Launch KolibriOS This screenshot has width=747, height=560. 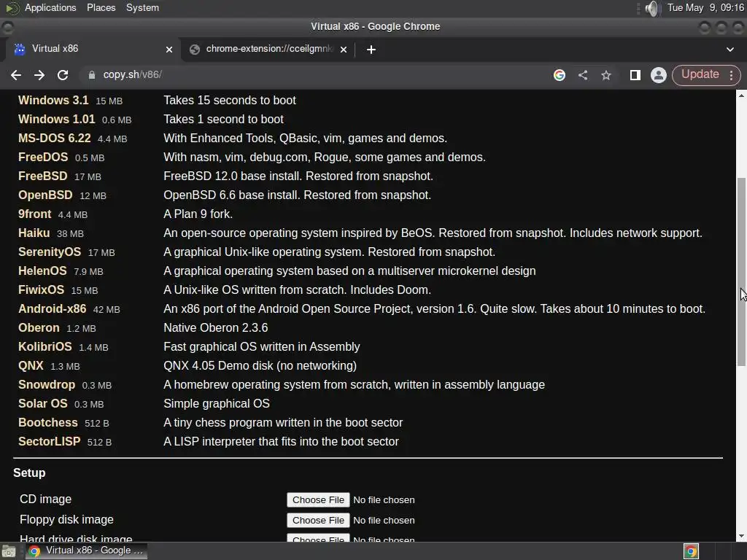tap(44, 346)
